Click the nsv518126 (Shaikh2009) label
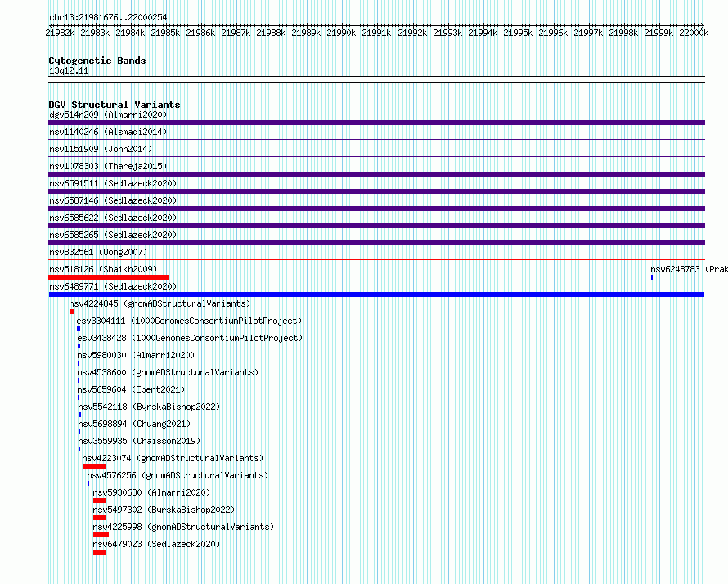The image size is (728, 584). (x=103, y=269)
